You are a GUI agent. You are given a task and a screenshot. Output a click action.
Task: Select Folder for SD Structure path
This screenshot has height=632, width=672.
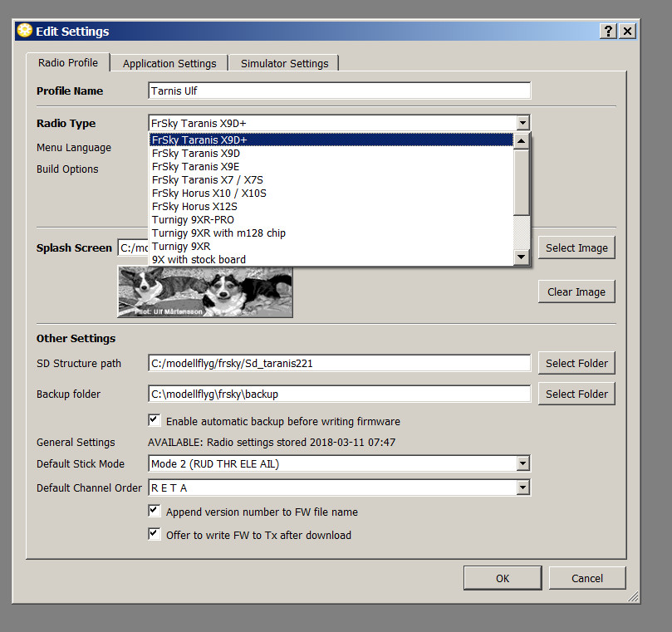point(576,363)
